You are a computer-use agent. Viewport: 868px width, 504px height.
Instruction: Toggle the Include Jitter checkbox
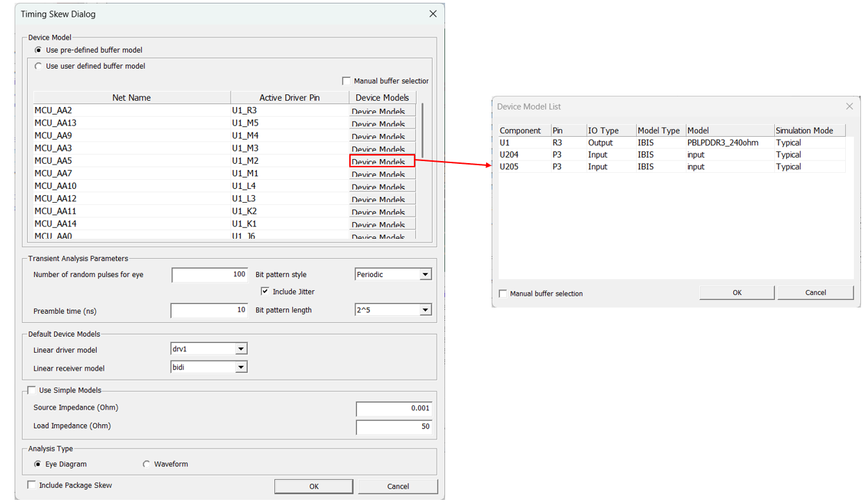(265, 292)
